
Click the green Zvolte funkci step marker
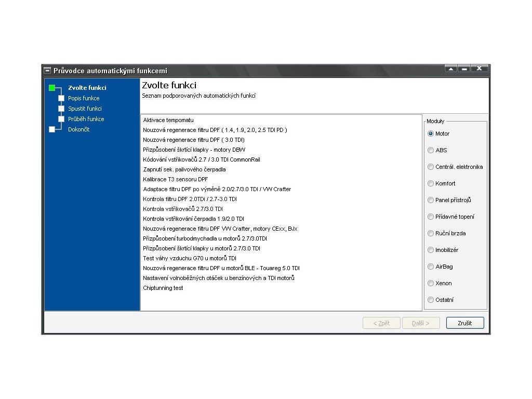click(52, 88)
